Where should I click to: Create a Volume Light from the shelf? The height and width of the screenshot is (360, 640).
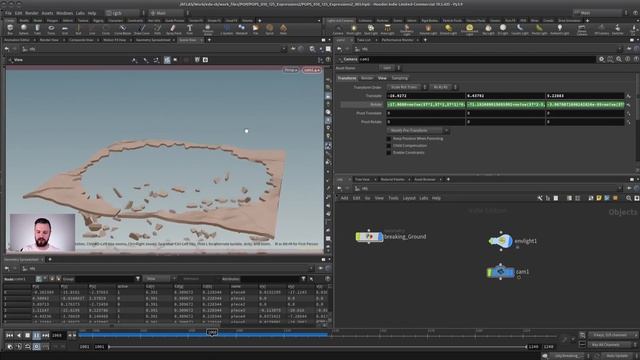point(428,29)
